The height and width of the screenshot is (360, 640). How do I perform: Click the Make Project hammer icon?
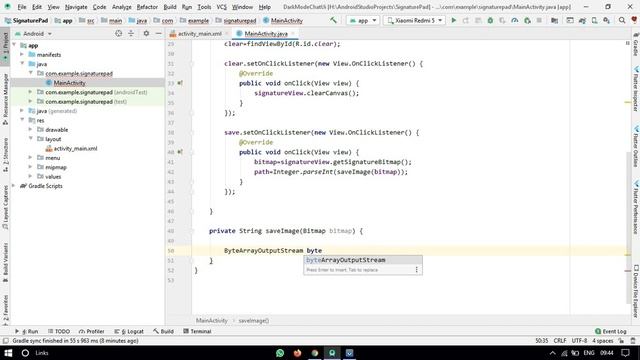point(333,20)
